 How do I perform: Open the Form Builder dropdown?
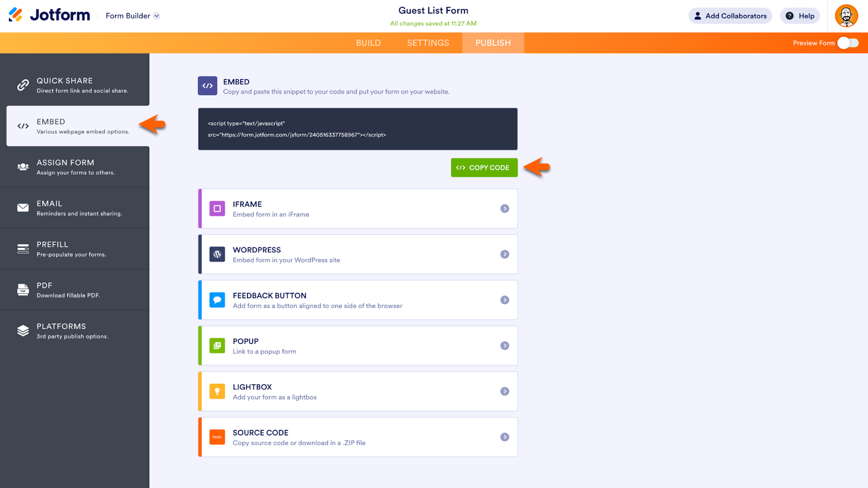click(133, 16)
